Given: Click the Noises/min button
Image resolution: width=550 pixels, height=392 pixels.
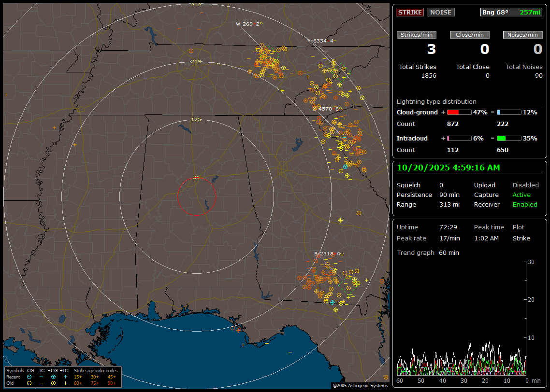Looking at the screenshot, I should click(x=522, y=35).
